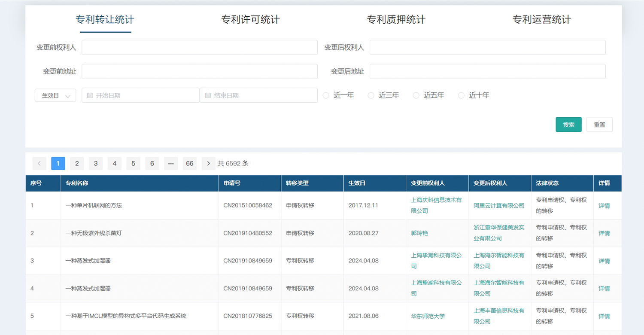The image size is (644, 335).
Task: Go to next page arrow
Action: (209, 163)
